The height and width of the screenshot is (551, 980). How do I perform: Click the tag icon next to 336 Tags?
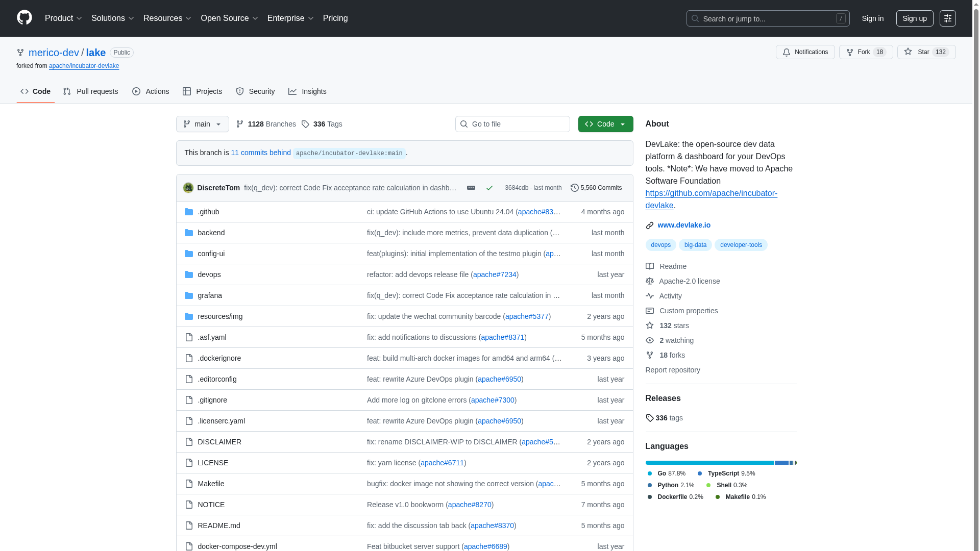coord(305,124)
